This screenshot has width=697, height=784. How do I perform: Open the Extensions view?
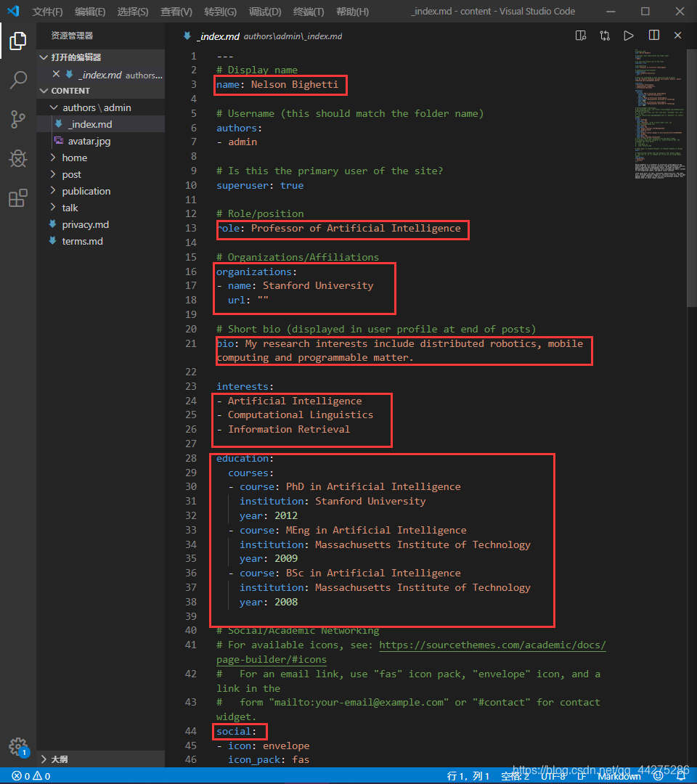[18, 198]
